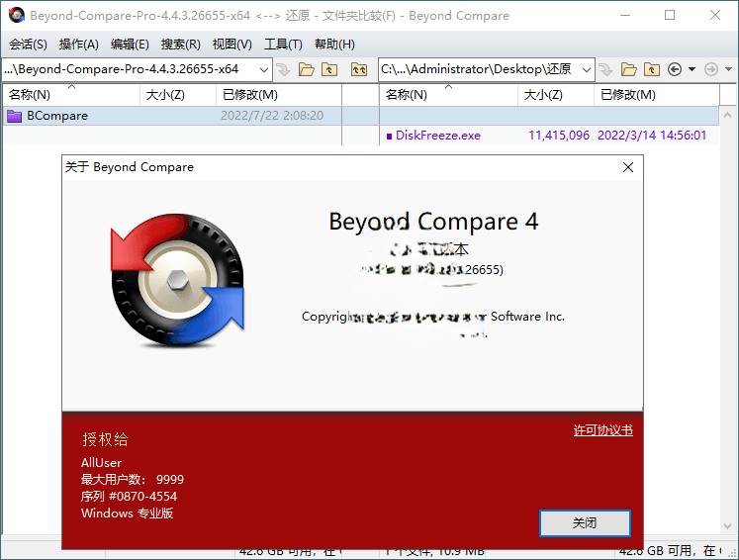Click the right pane forward navigation icon
The image size is (739, 560).
point(711,70)
